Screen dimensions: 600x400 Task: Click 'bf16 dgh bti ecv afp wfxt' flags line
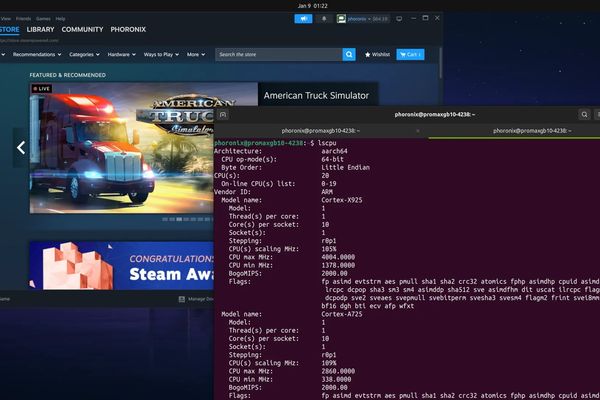pyautogui.click(x=368, y=306)
